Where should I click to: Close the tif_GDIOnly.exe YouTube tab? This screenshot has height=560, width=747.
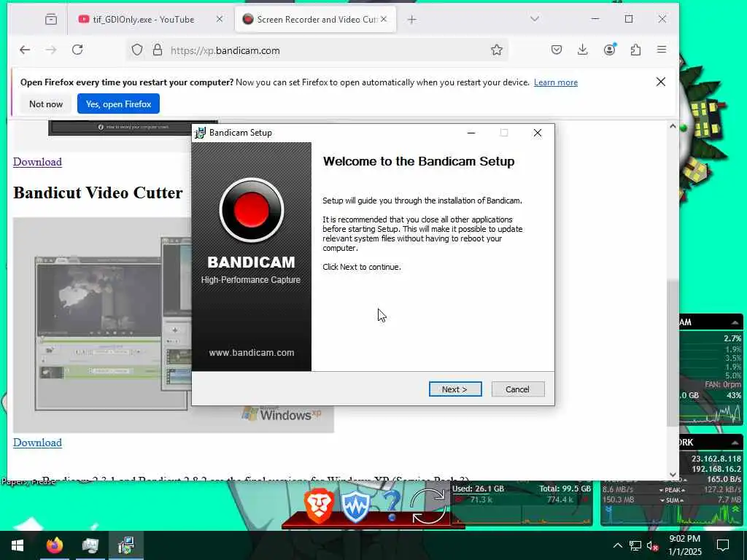(x=219, y=19)
